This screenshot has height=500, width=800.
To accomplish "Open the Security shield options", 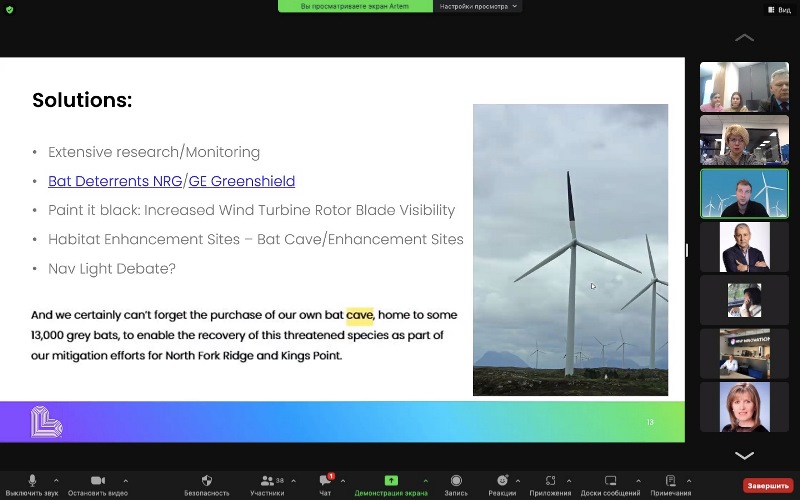I will (206, 482).
